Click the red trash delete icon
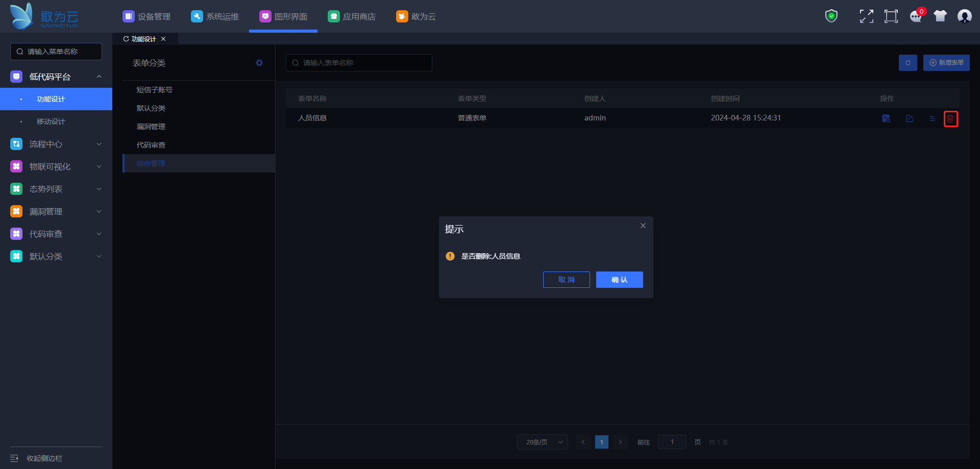The image size is (980, 469). [950, 118]
